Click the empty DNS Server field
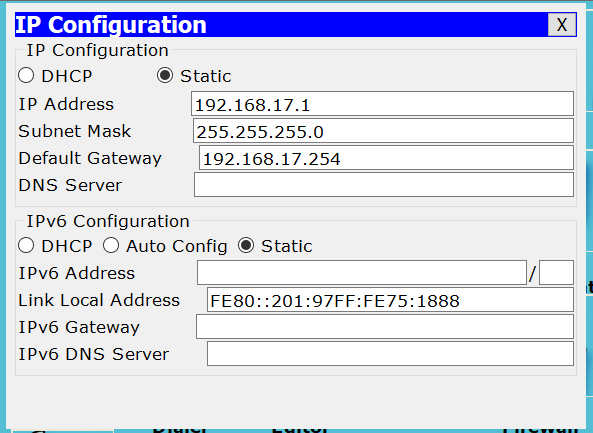This screenshot has width=593, height=433. 384,185
